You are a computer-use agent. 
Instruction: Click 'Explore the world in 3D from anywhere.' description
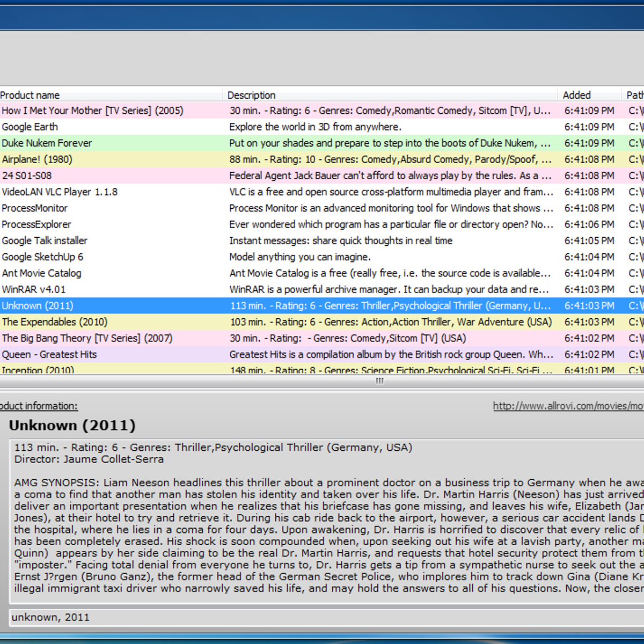(x=315, y=127)
